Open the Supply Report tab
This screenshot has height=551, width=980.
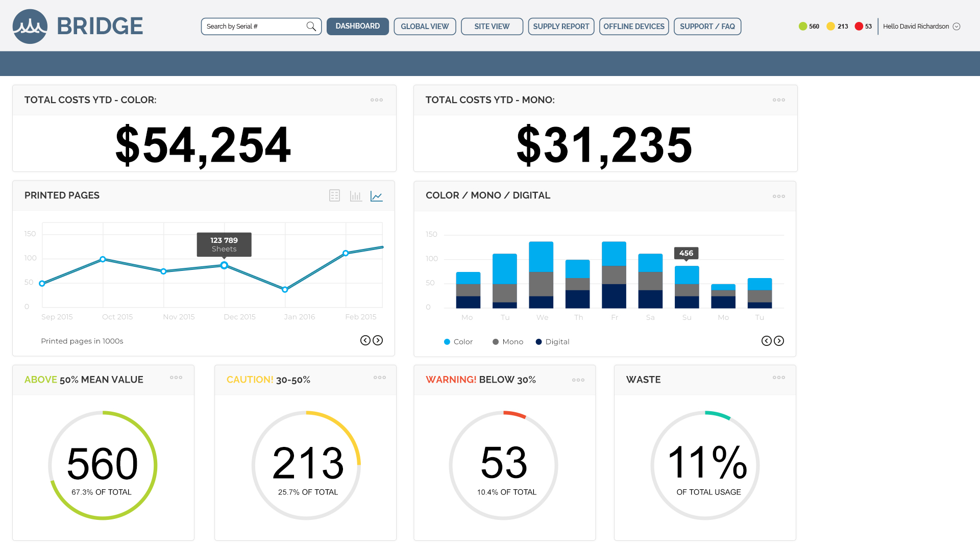click(x=561, y=27)
